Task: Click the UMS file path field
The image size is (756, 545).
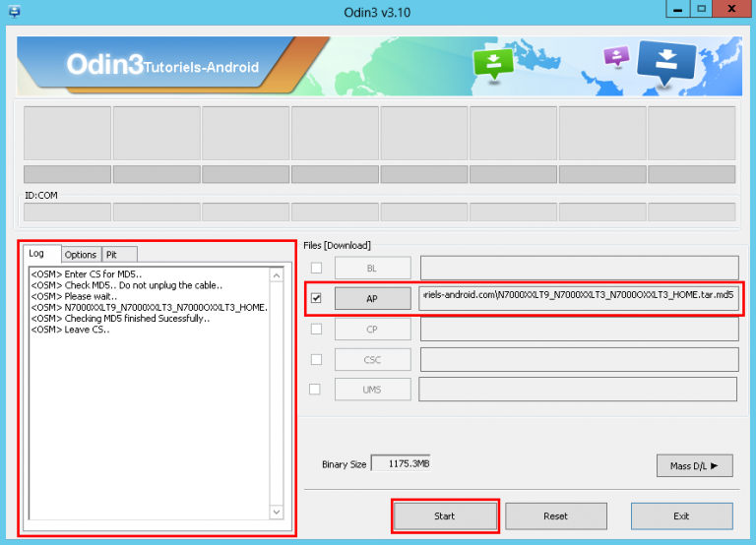Action: (x=578, y=389)
